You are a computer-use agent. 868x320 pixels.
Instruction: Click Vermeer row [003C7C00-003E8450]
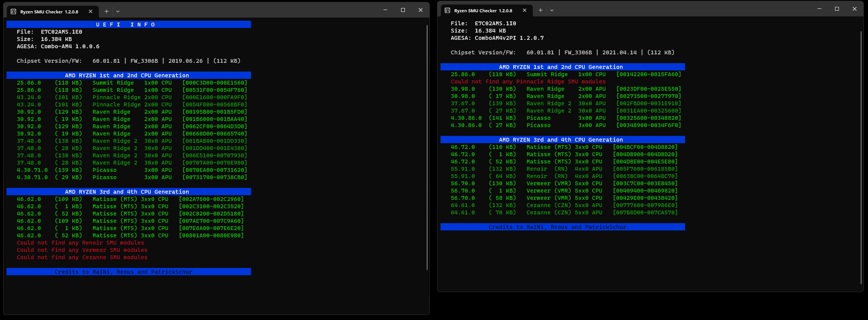(x=564, y=183)
